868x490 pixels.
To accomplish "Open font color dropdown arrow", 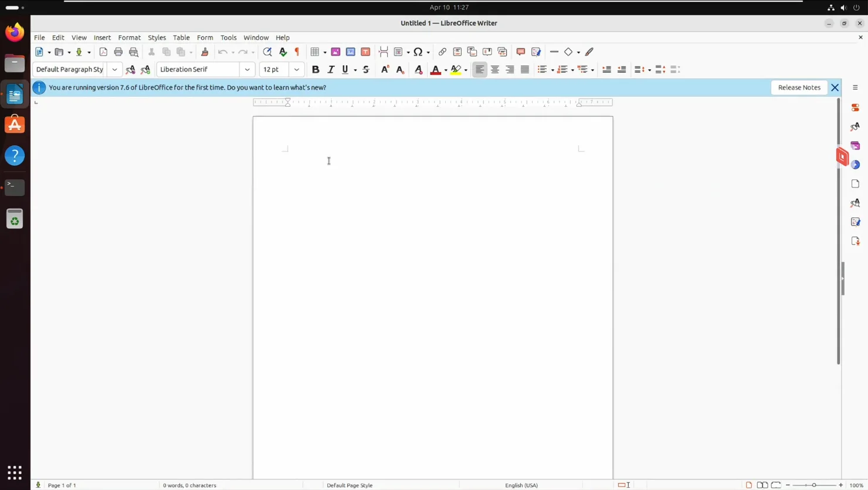I will click(446, 70).
